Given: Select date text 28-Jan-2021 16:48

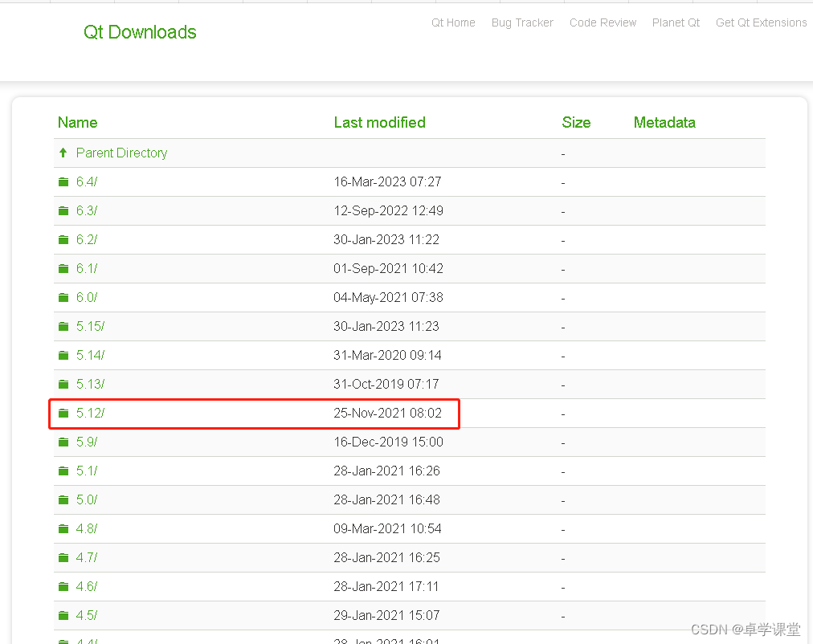Looking at the screenshot, I should coord(386,500).
